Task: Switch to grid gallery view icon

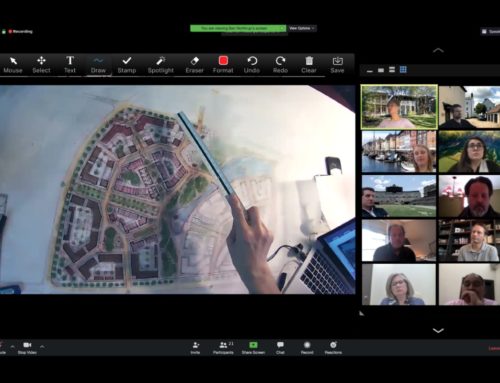Action: [x=403, y=69]
